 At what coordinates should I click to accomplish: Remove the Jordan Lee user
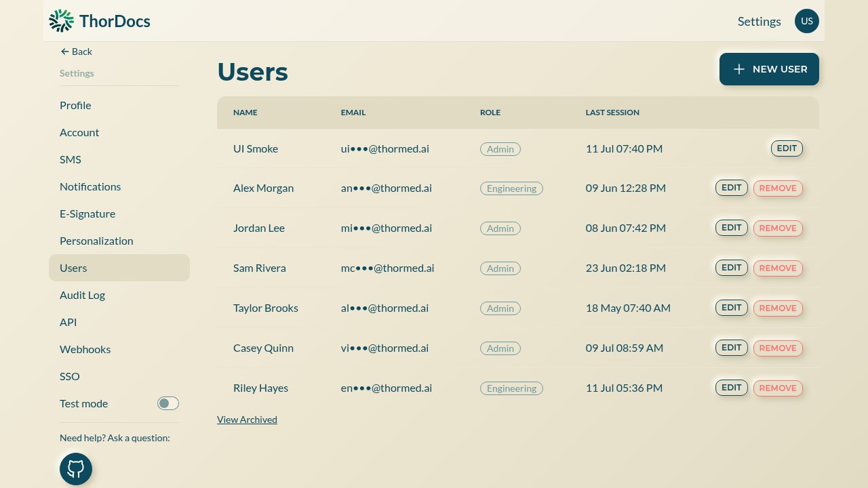tap(778, 228)
